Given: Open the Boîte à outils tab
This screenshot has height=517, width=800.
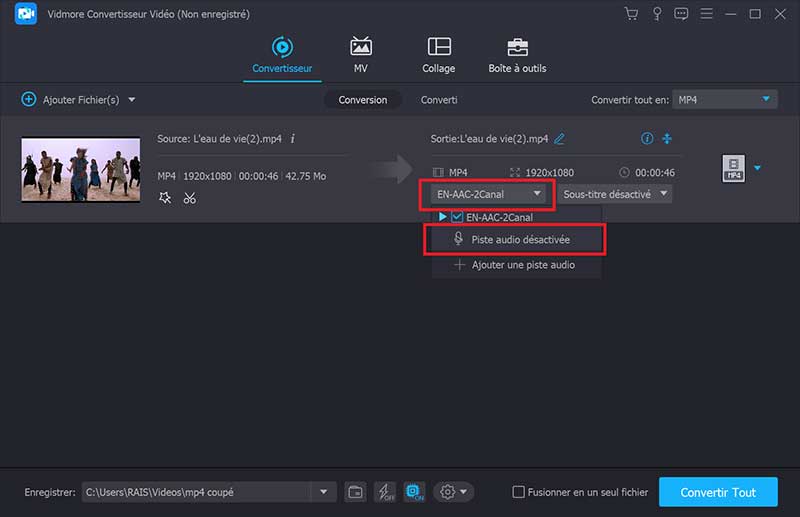Looking at the screenshot, I should [x=517, y=55].
